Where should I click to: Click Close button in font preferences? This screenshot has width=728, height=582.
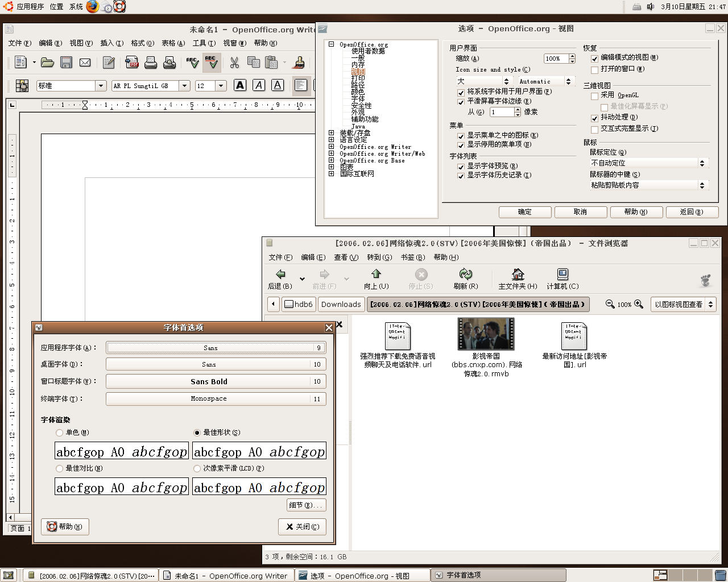coord(303,527)
